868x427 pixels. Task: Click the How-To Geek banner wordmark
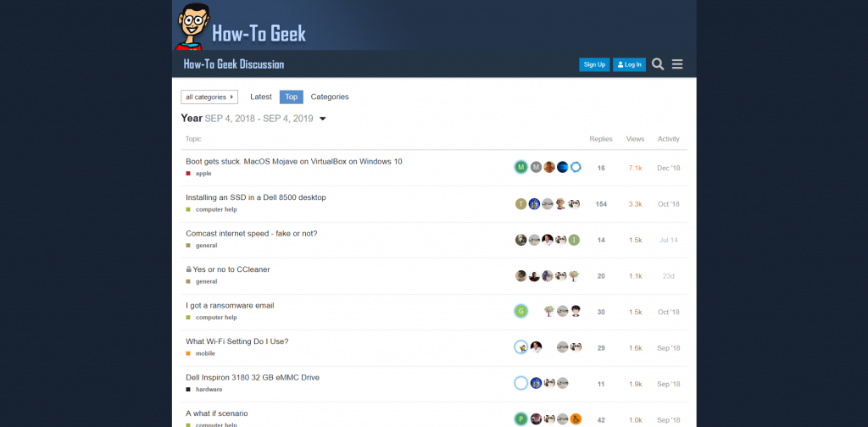[x=259, y=34]
